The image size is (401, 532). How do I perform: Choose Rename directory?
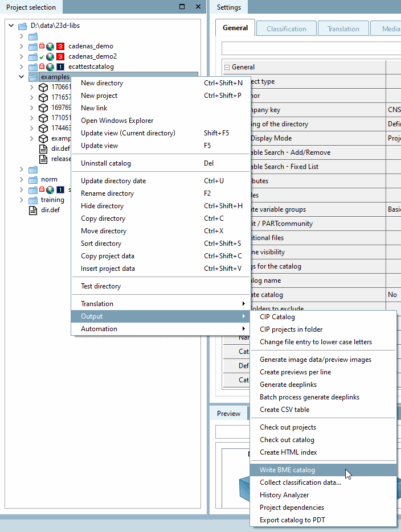(x=160, y=193)
